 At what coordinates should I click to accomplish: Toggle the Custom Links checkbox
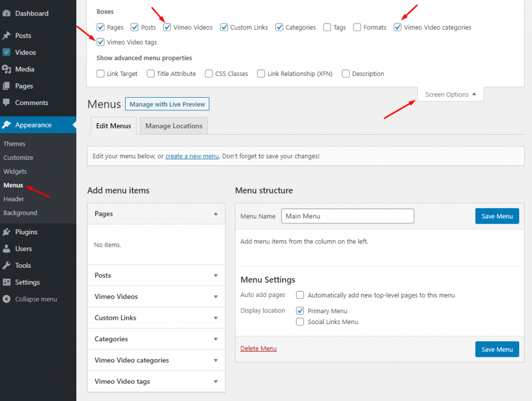[224, 27]
